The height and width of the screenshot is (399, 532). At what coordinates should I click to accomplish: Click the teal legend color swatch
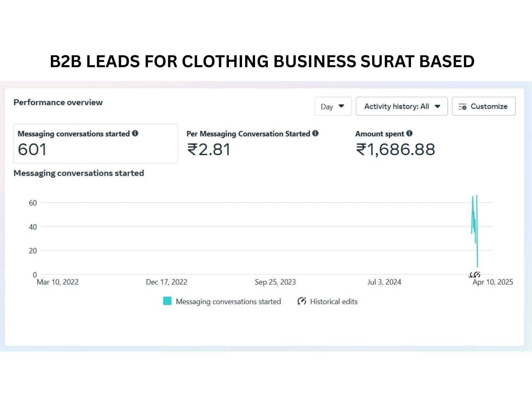pyautogui.click(x=167, y=301)
